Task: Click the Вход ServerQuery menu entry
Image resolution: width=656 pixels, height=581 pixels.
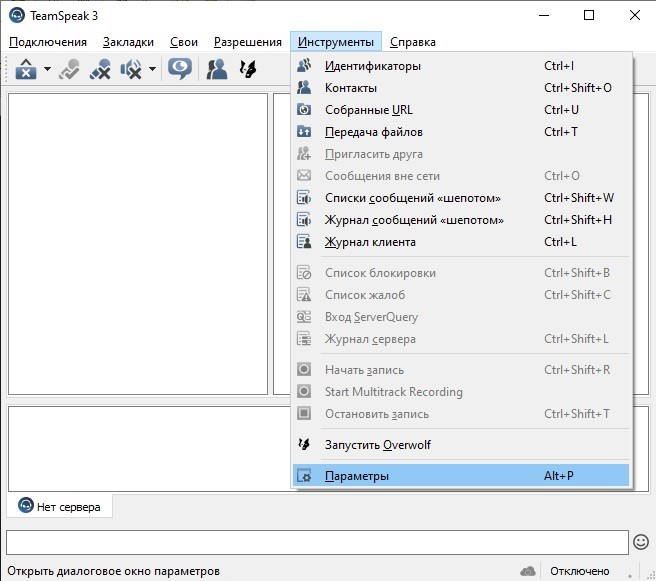Action: pyautogui.click(x=461, y=317)
